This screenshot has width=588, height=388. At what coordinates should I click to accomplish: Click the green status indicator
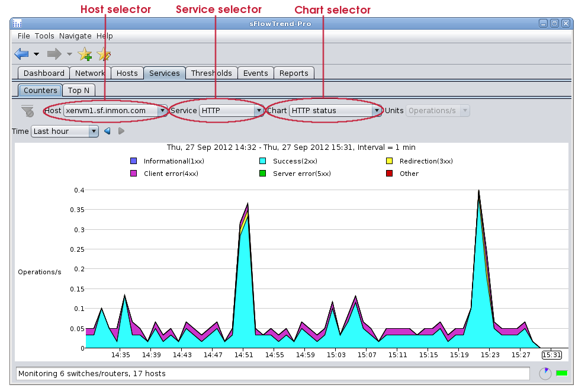[561, 373]
